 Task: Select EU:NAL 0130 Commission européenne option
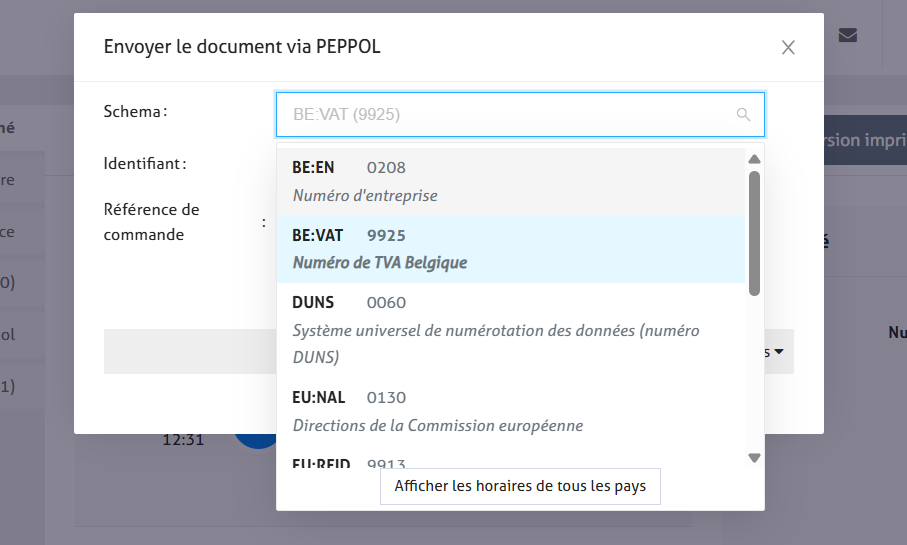click(x=511, y=411)
